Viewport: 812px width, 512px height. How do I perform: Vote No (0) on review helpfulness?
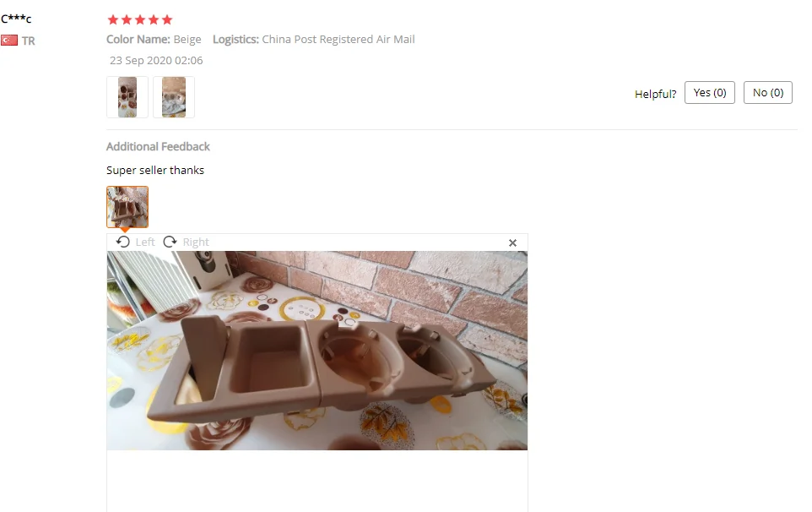[x=768, y=93]
